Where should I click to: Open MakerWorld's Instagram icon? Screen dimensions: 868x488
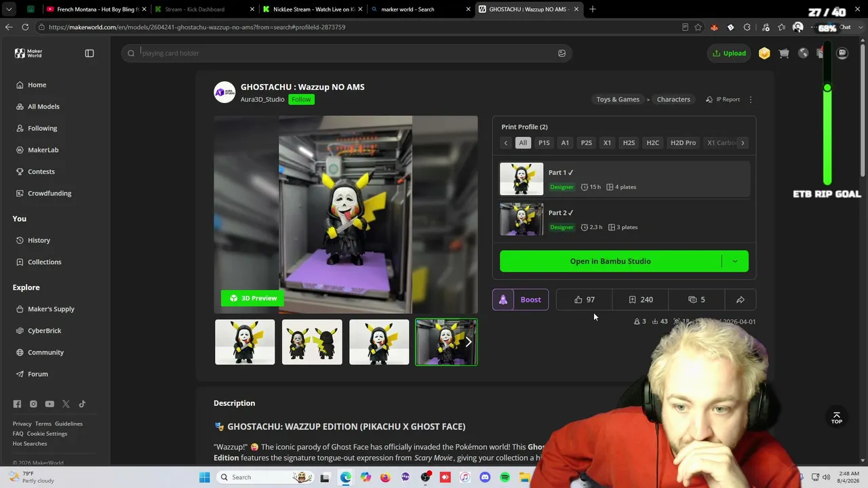[33, 404]
